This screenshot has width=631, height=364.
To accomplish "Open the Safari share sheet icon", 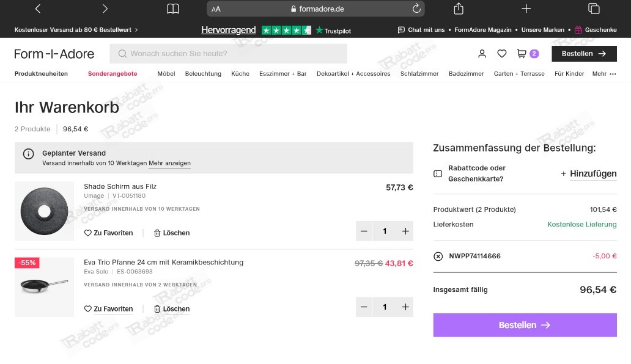I will 459,9.
